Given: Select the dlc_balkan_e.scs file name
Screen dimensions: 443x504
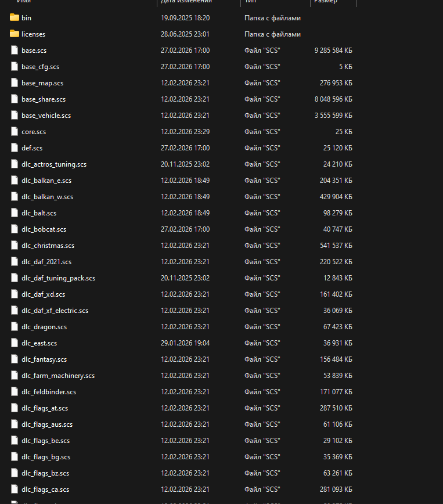Looking at the screenshot, I should pyautogui.click(x=46, y=181).
